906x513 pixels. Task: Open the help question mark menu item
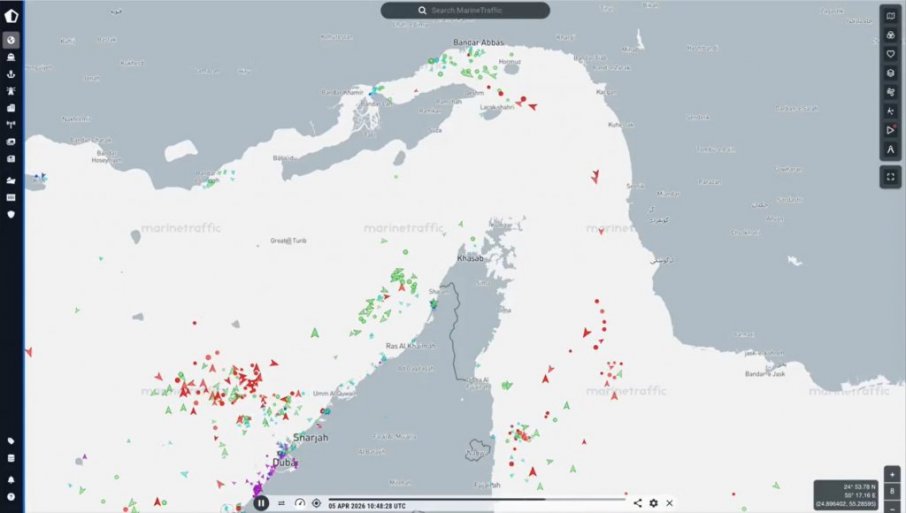coord(12,496)
